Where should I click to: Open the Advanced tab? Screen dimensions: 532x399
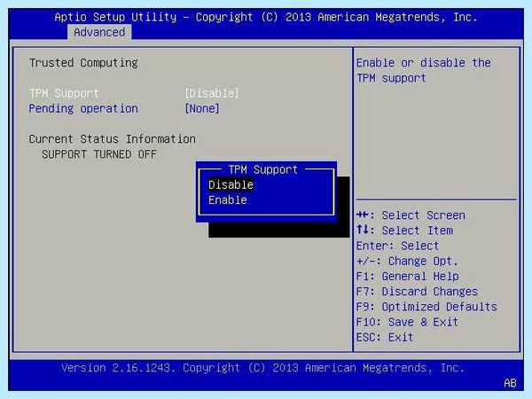[x=99, y=32]
